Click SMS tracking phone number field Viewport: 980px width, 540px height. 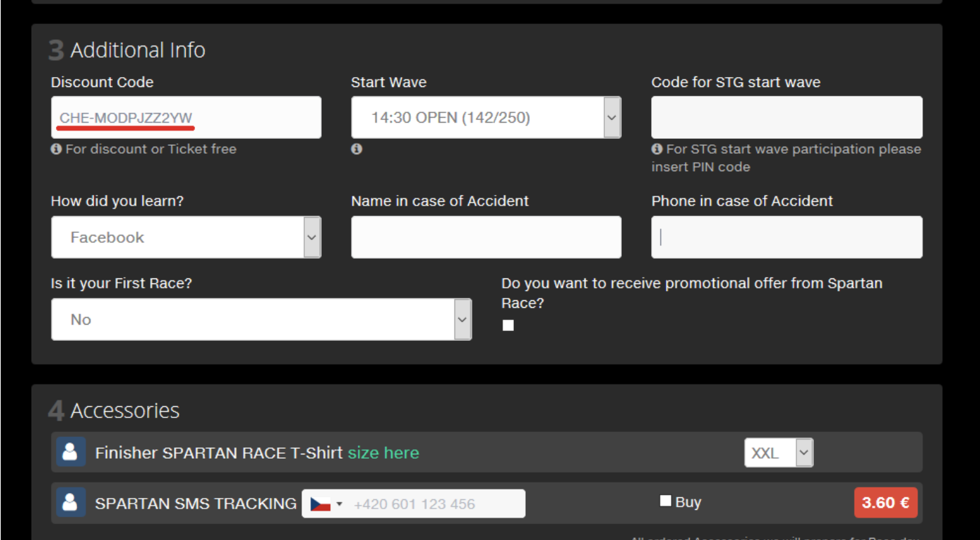point(435,504)
